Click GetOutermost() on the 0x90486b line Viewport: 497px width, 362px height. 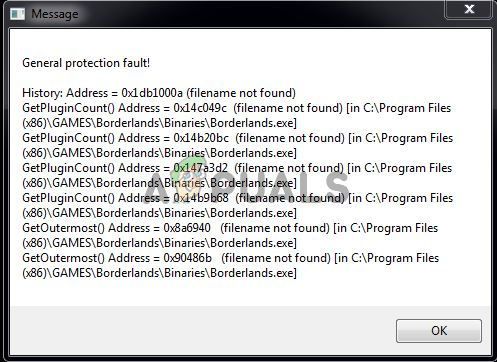point(63,258)
